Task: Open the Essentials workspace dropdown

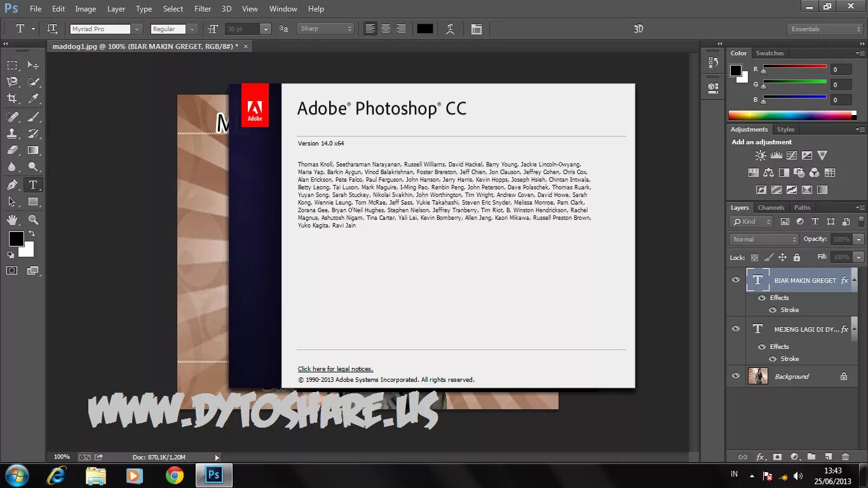Action: click(825, 29)
